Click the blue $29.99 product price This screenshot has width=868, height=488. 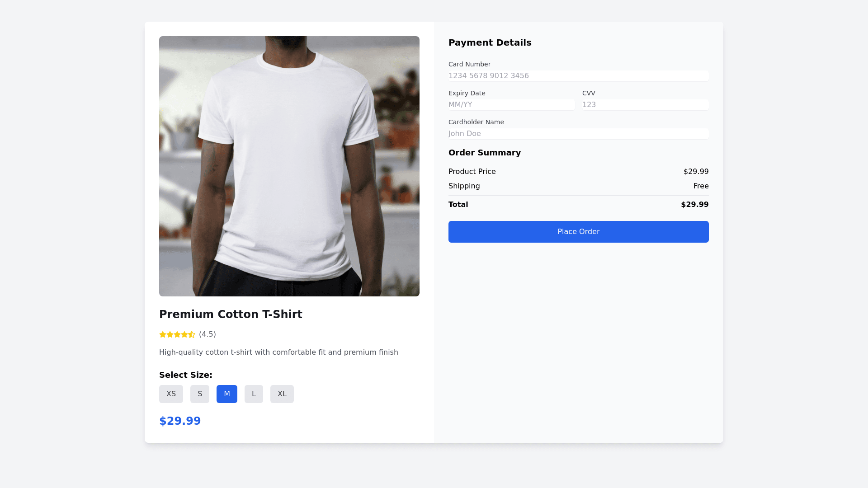(x=180, y=421)
